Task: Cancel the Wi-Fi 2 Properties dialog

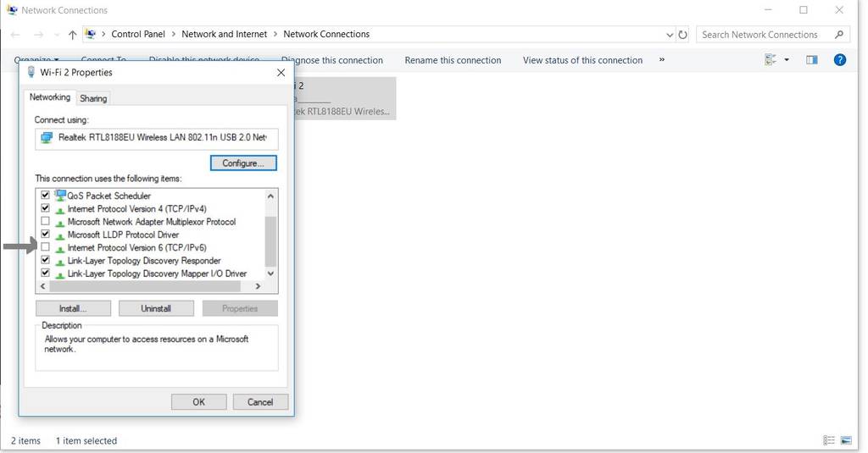Action: [260, 402]
